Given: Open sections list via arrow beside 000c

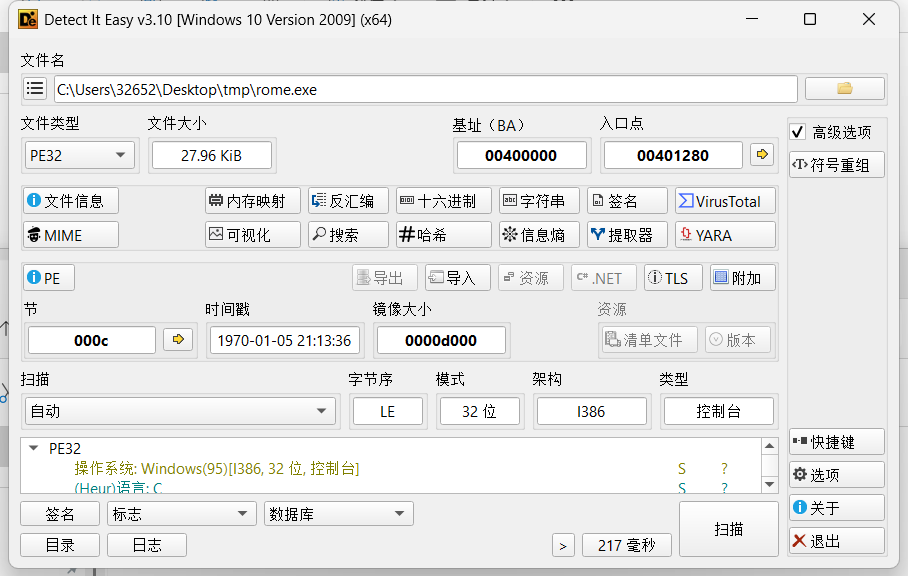Looking at the screenshot, I should coord(178,339).
